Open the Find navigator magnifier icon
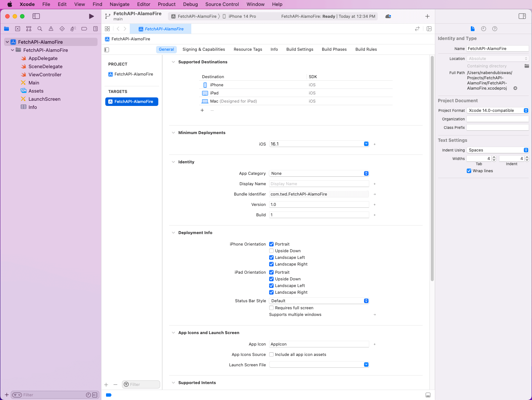 [x=40, y=29]
